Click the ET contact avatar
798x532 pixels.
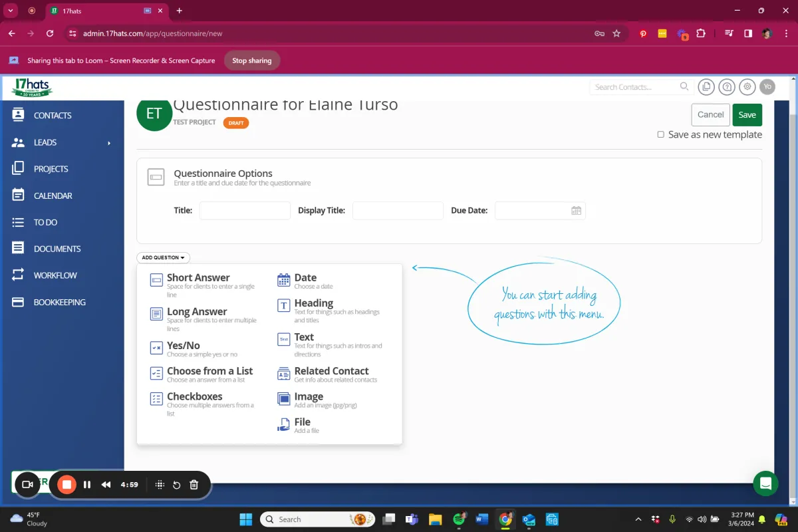tap(154, 114)
